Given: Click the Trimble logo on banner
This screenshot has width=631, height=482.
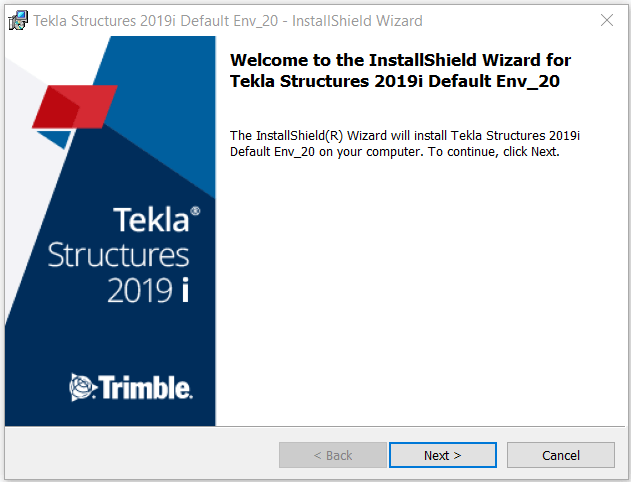Looking at the screenshot, I should coord(130,387).
